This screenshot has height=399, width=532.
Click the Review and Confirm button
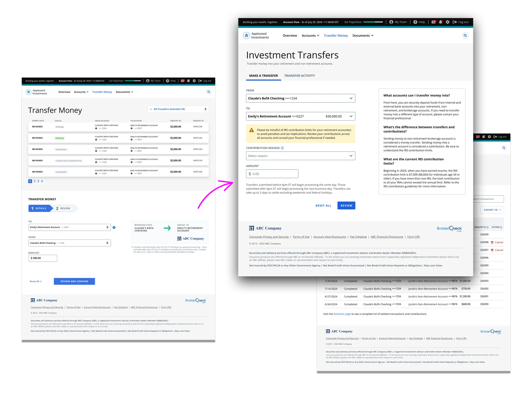(x=74, y=281)
